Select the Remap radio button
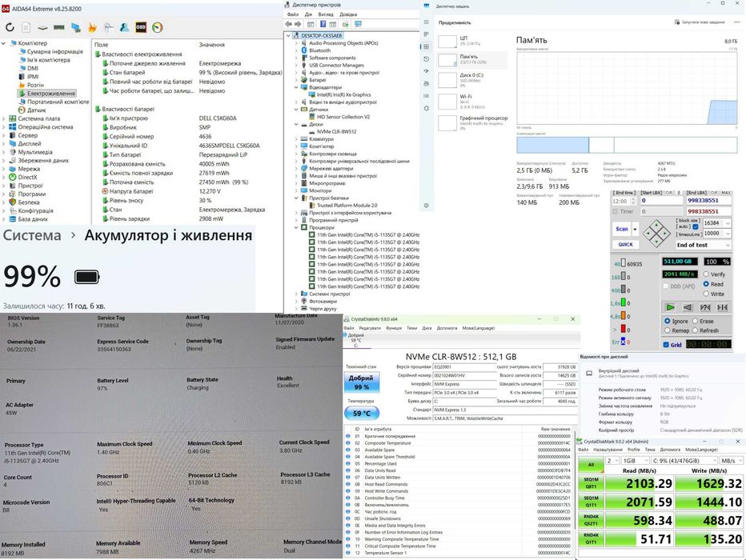Image resolution: width=746 pixels, height=560 pixels. click(x=667, y=330)
